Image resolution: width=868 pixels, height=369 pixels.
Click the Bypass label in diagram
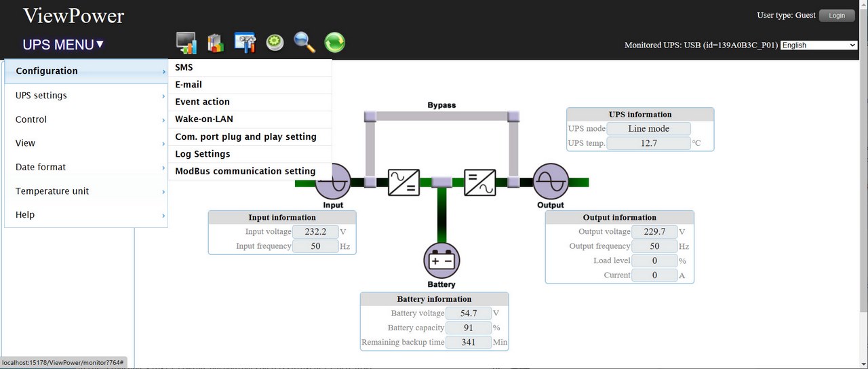(x=441, y=105)
